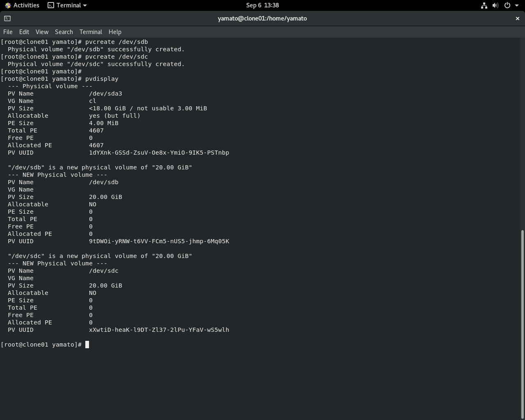Click the PV Name value /dev/sdc
The height and width of the screenshot is (420, 525).
(x=104, y=271)
